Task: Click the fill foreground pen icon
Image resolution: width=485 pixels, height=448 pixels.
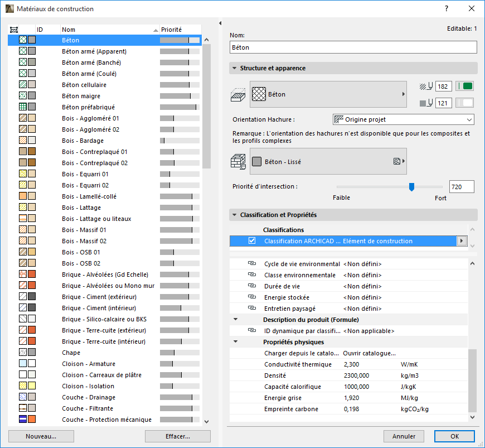Action: [426, 86]
